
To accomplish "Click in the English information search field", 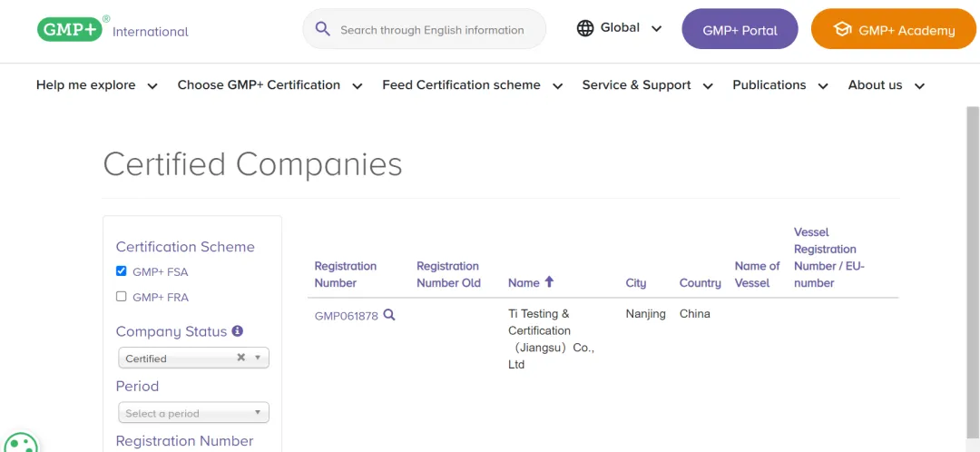I will 436,30.
